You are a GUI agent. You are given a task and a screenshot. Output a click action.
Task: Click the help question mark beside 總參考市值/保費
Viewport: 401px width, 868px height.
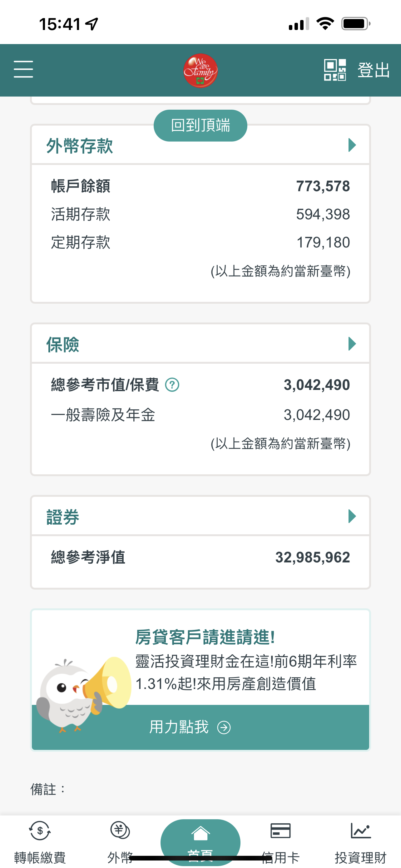tap(172, 385)
